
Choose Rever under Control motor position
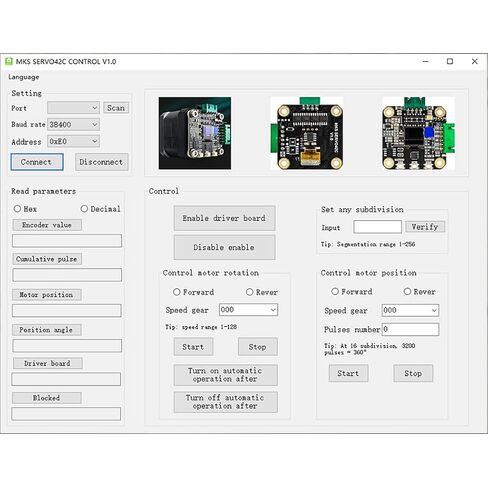tap(407, 291)
